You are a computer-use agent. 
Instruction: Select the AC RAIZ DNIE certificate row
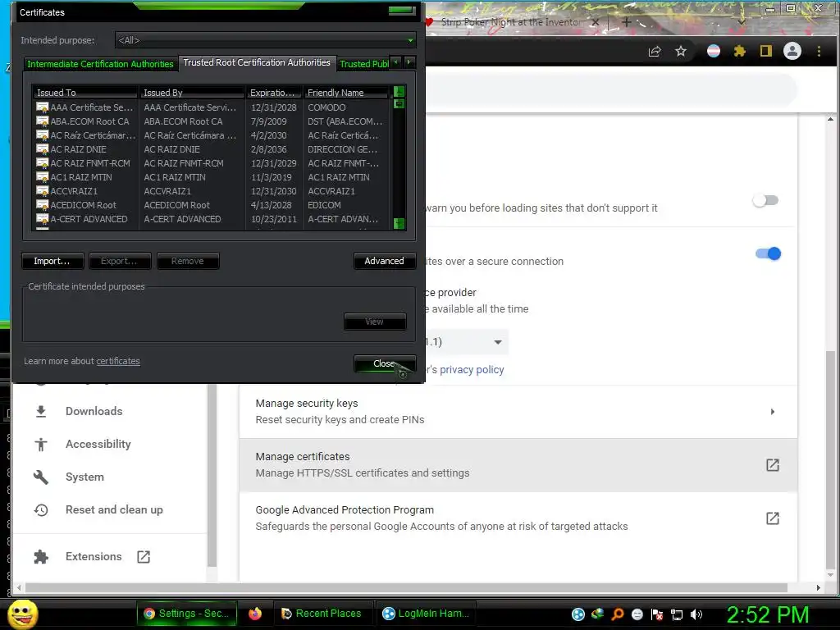(212, 149)
